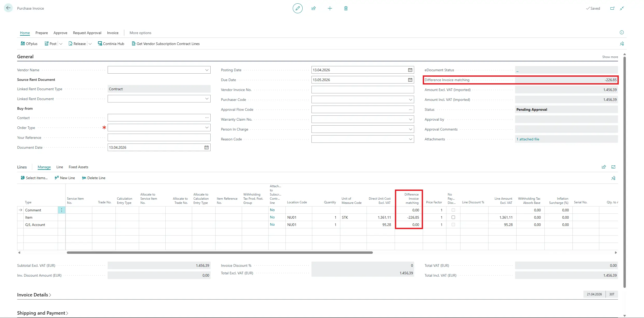Share the Lines section
This screenshot has width=644, height=318.
(604, 167)
